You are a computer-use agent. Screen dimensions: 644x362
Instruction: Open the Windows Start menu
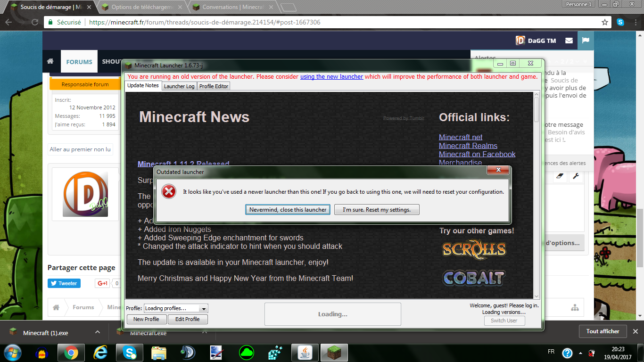coord(12,352)
